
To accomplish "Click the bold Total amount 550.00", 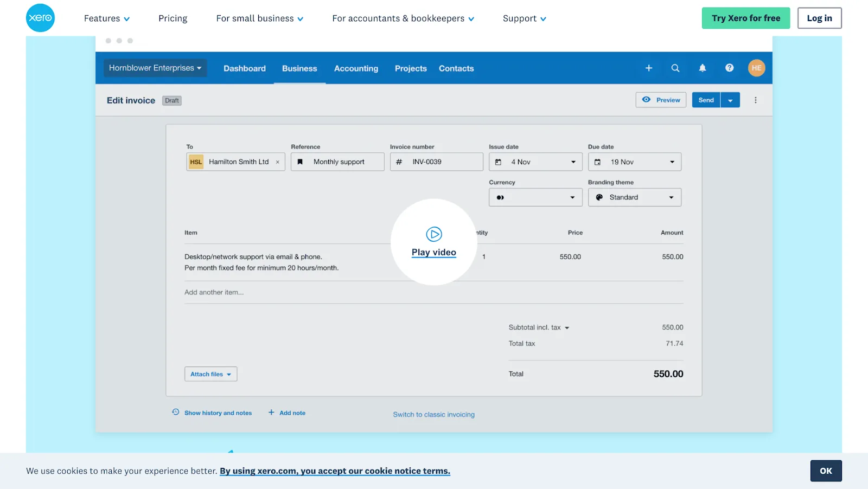I will pos(668,374).
